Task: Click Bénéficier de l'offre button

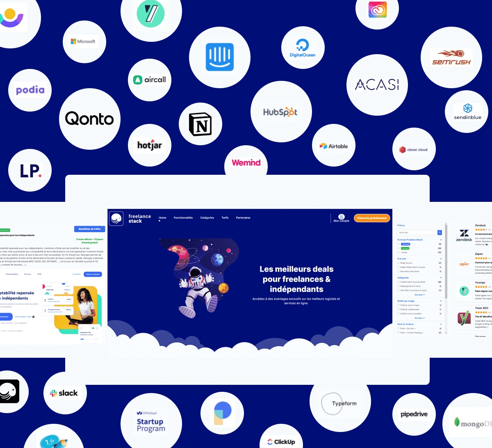Action: pos(90,229)
